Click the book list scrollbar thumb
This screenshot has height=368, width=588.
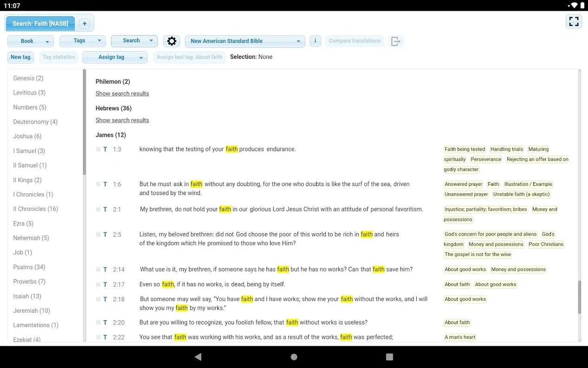(x=84, y=122)
